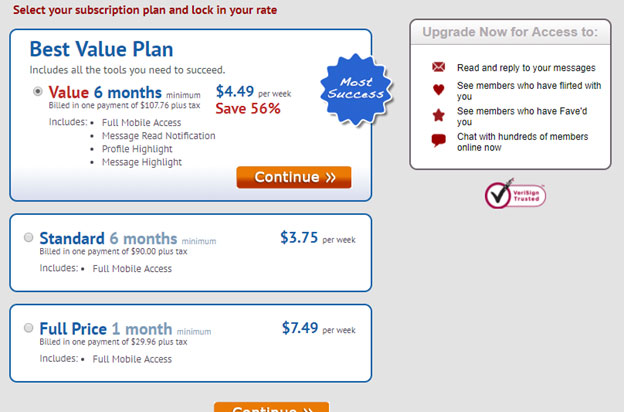Click Chat with hundreds of members text
The image size is (624, 412).
[523, 142]
